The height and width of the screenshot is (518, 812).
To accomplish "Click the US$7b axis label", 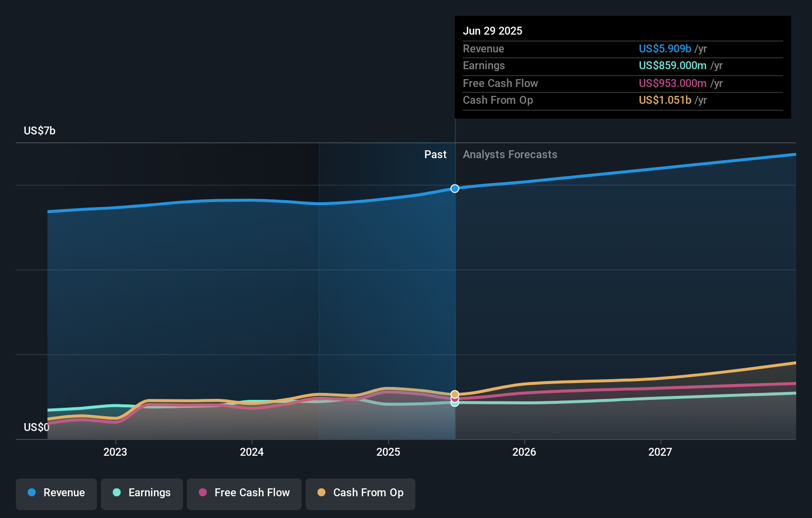I will (x=40, y=130).
